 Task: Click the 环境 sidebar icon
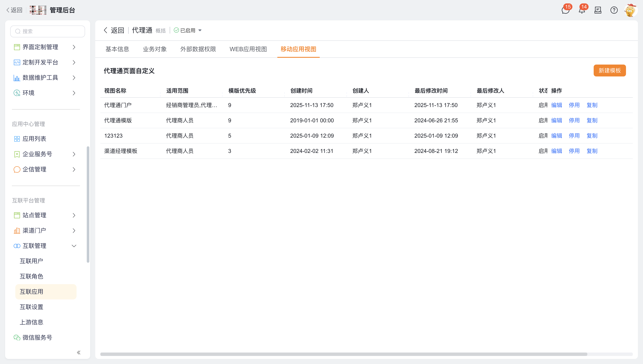pos(17,93)
